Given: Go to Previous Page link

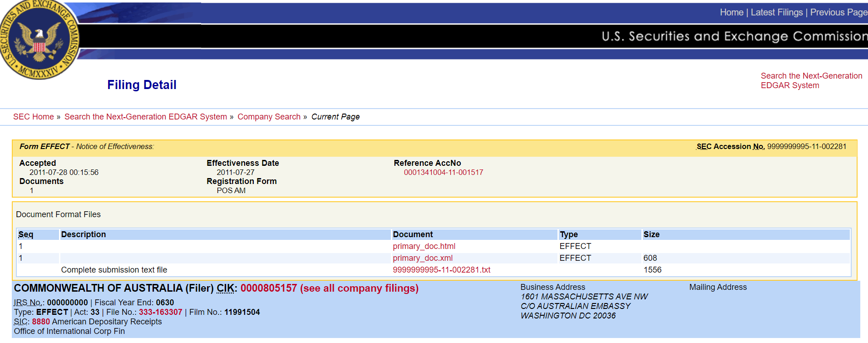Looking at the screenshot, I should coord(838,12).
